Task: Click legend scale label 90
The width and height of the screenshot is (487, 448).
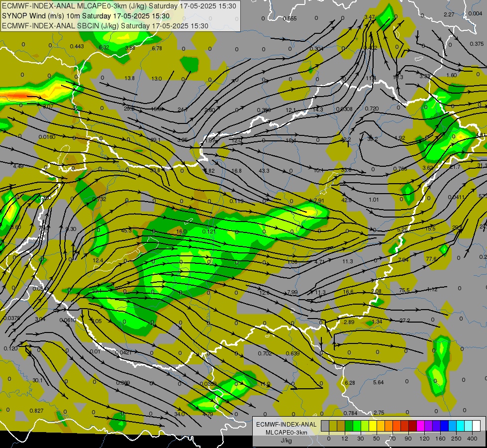Action: click(408, 439)
